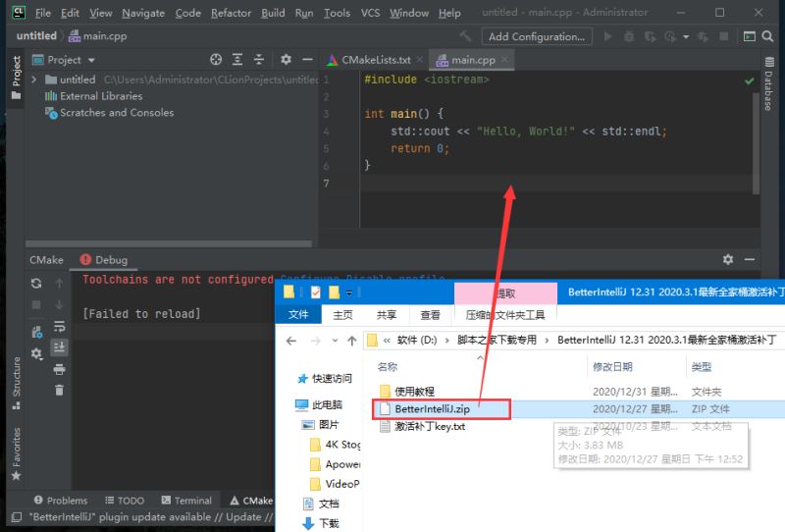
Task: Open the TODO tool window
Action: coord(125,500)
